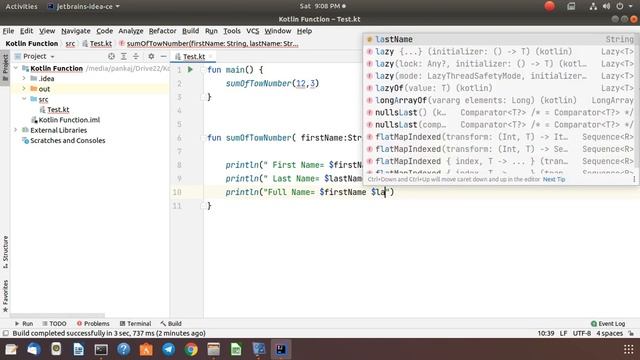Choose lazyOf(value: T) completion
This screenshot has height=360, width=640.
[x=500, y=88]
